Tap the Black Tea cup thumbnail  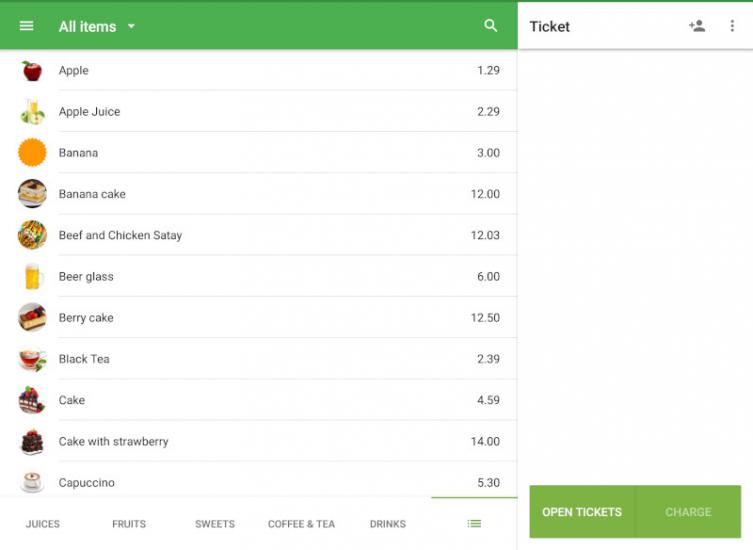[x=32, y=359]
